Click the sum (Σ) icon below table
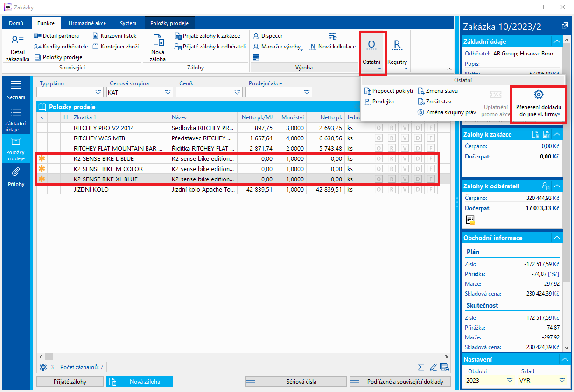 point(421,367)
